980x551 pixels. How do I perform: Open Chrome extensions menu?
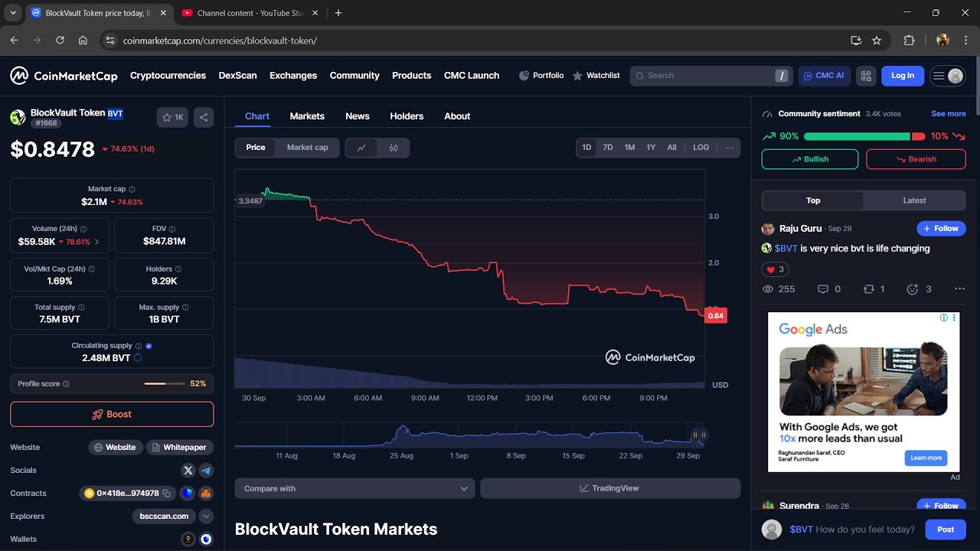click(x=910, y=41)
